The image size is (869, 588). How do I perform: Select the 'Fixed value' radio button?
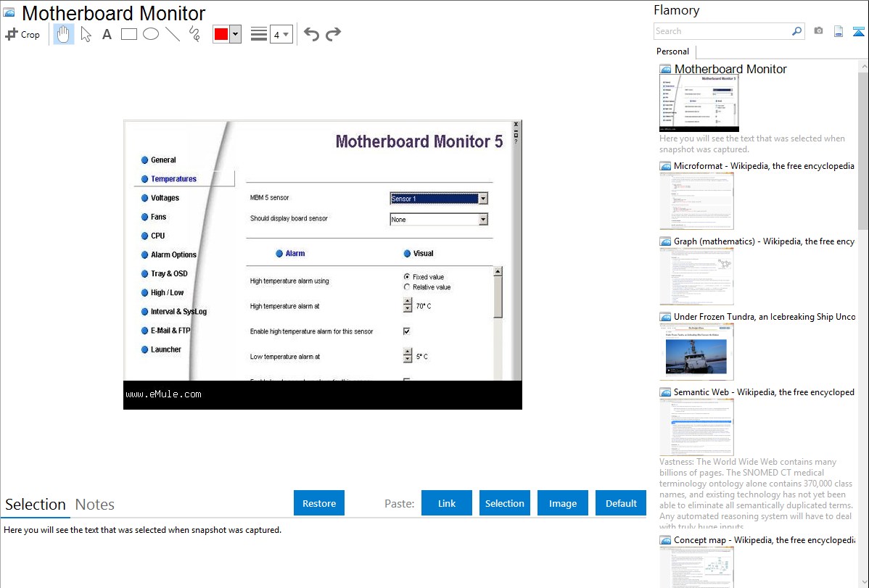407,276
